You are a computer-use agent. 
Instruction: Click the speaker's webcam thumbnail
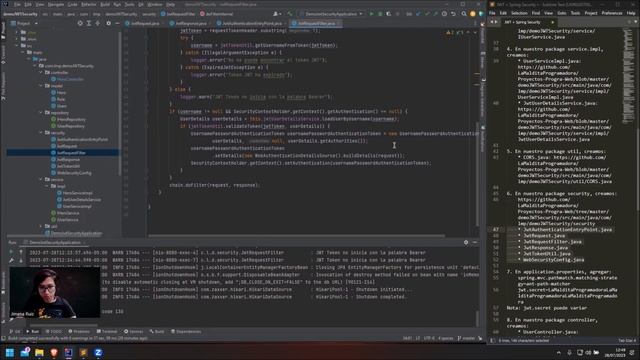tap(55, 292)
